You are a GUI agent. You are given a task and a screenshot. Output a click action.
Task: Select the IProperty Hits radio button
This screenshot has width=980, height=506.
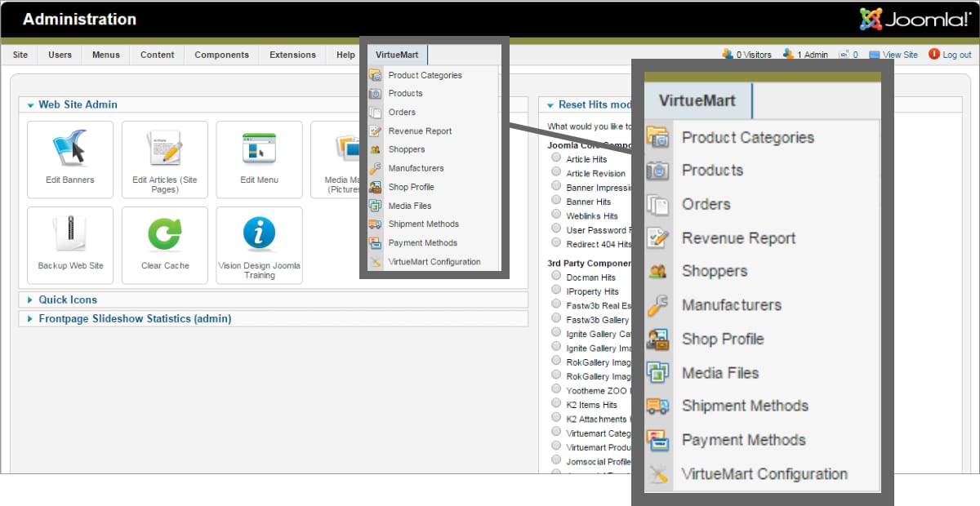556,291
